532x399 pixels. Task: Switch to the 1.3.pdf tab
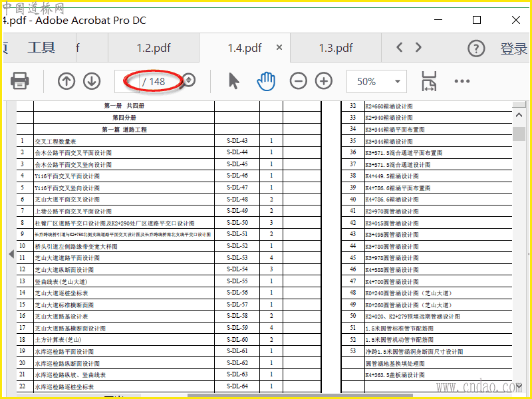(336, 48)
